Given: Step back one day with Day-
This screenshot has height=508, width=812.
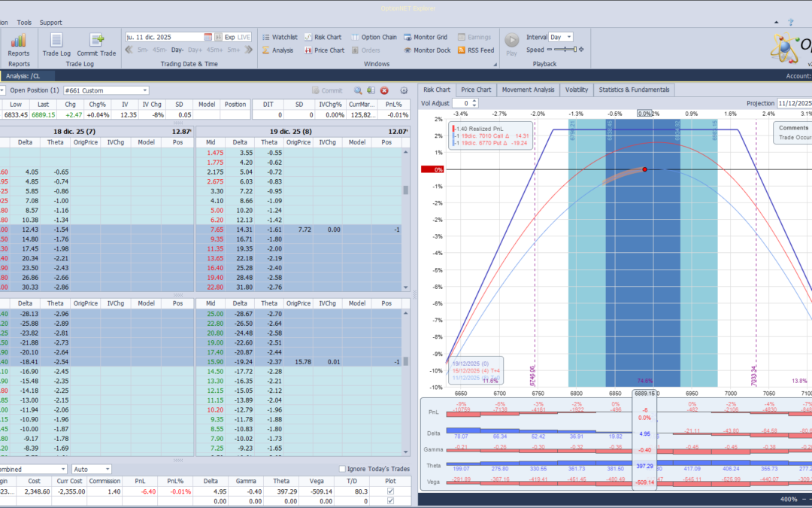Looking at the screenshot, I should click(x=177, y=50).
